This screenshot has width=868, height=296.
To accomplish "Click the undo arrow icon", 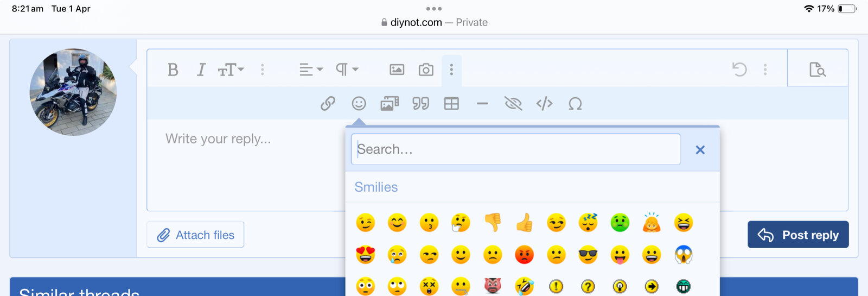I will tap(739, 70).
